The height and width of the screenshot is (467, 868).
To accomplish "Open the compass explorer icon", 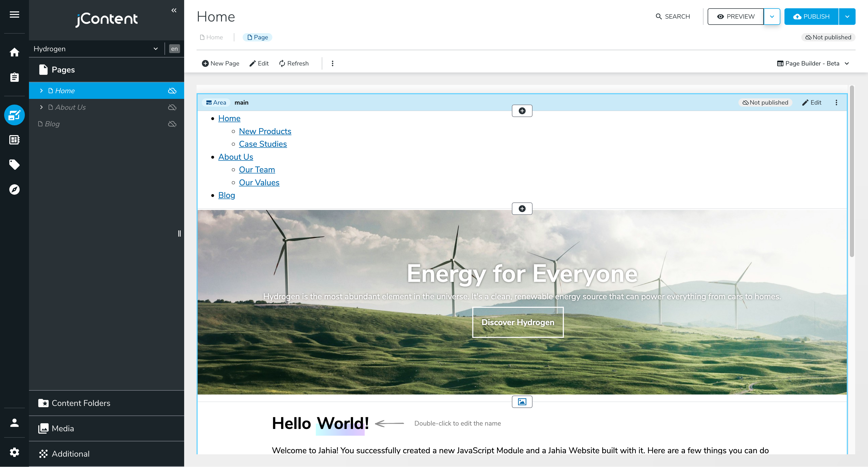I will [14, 189].
